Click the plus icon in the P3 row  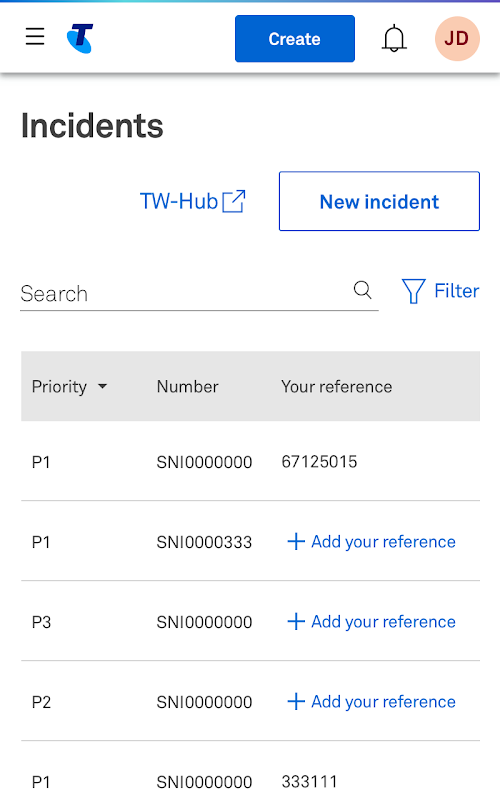click(x=296, y=621)
